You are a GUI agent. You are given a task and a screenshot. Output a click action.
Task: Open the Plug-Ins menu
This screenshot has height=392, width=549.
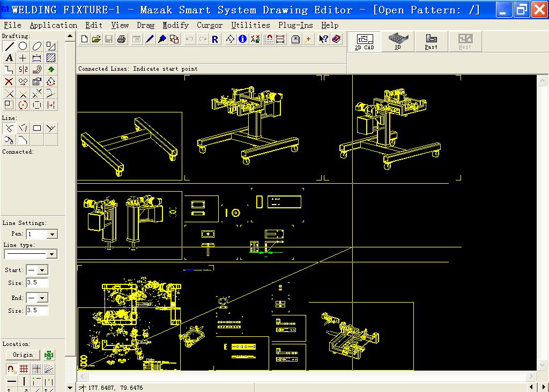(x=295, y=25)
